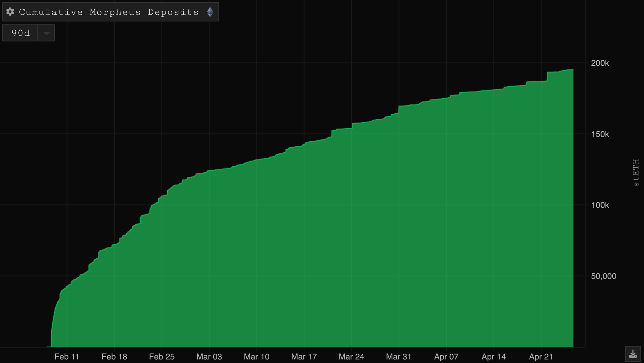The height and width of the screenshot is (363, 644).
Task: Click the stETH axis title
Action: click(636, 173)
